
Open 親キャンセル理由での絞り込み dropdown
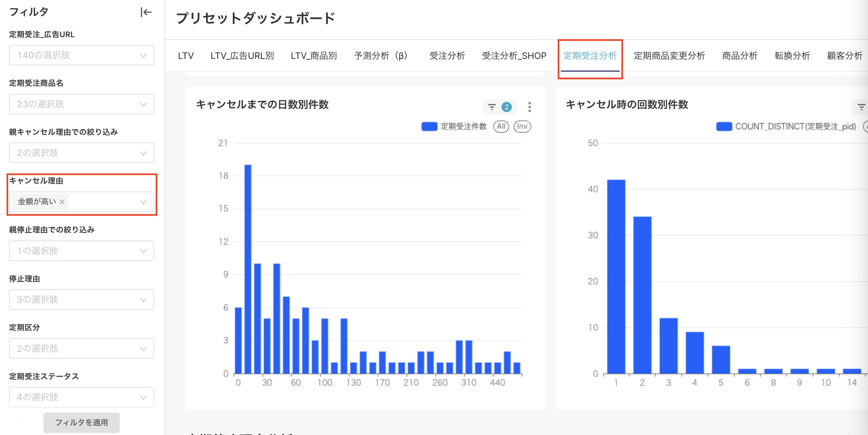click(82, 153)
